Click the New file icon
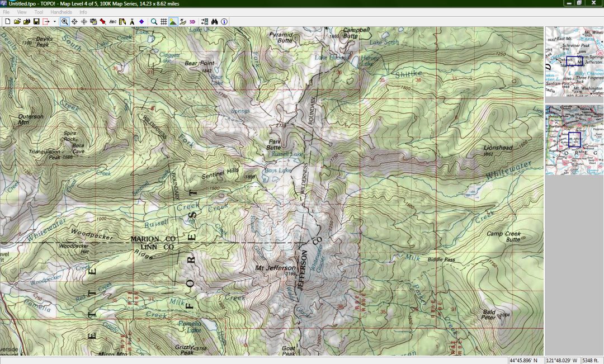604x364 pixels. [x=8, y=22]
